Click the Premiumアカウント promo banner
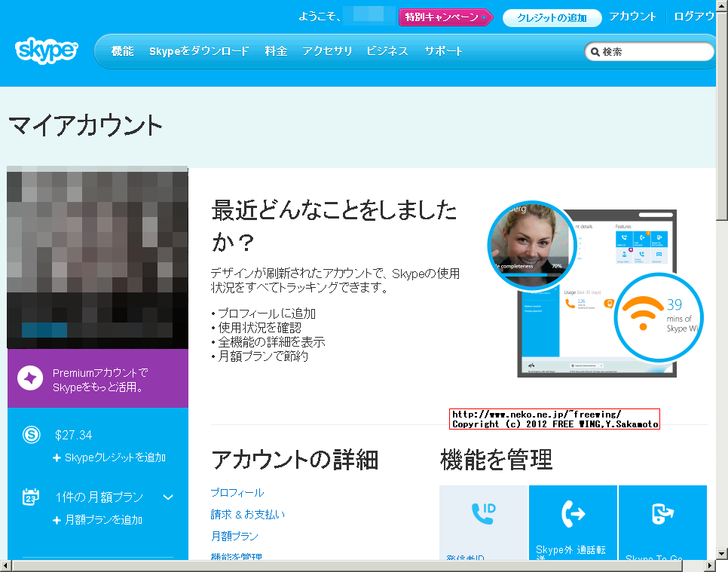 click(x=98, y=378)
